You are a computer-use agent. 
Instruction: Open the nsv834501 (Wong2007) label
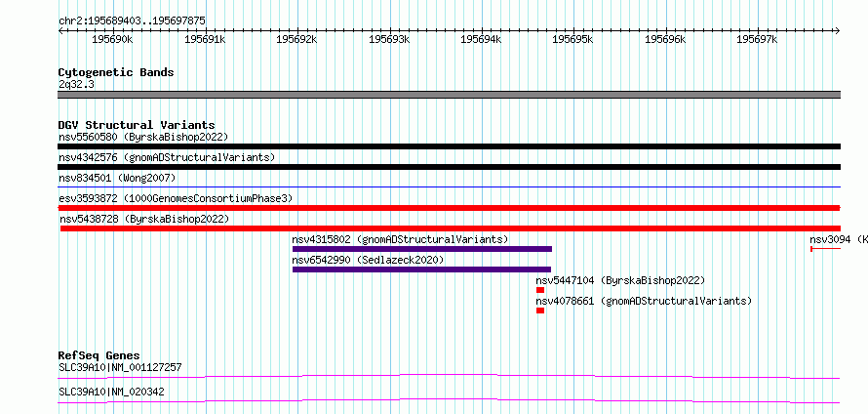(x=117, y=178)
